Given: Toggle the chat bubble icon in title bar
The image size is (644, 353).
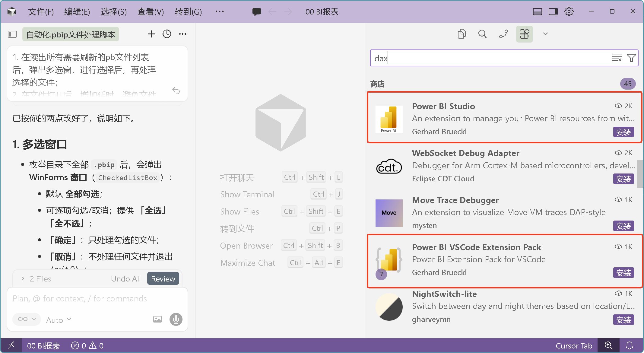Looking at the screenshot, I should 257,12.
